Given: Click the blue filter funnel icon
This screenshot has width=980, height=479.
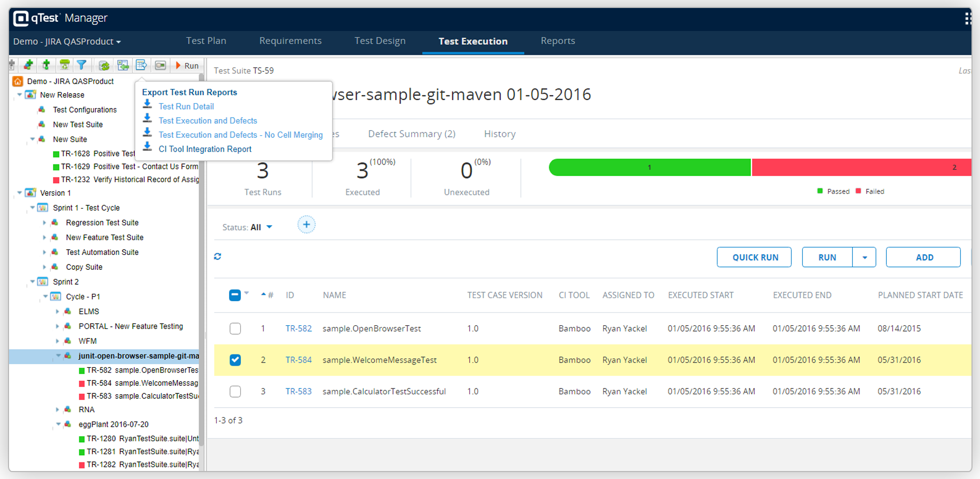Looking at the screenshot, I should (x=81, y=65).
